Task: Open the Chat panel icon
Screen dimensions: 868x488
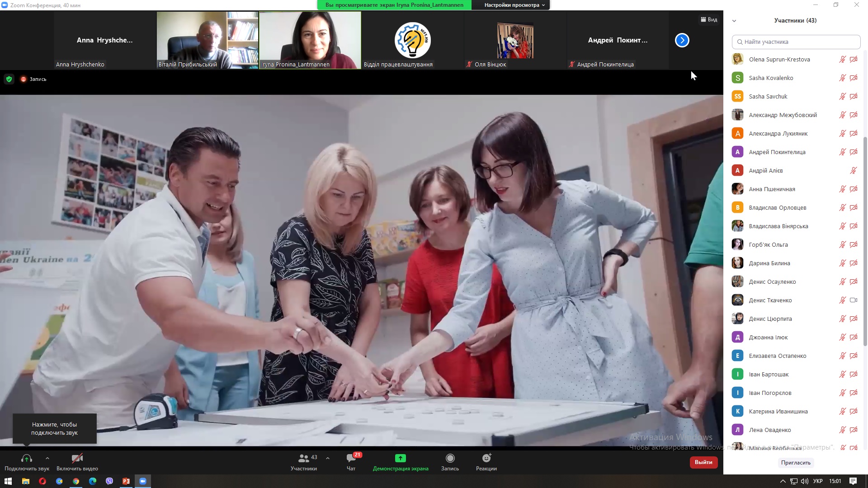Action: [x=351, y=459]
